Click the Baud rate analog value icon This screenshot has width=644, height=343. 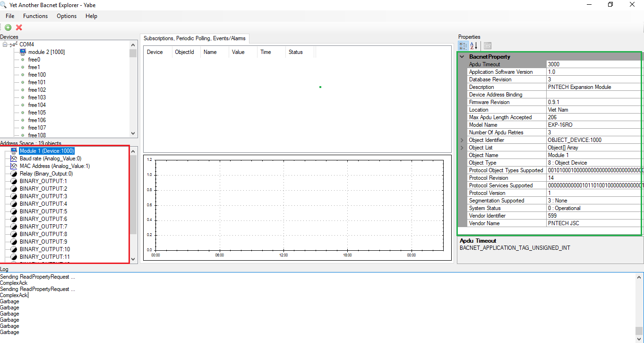tap(14, 158)
